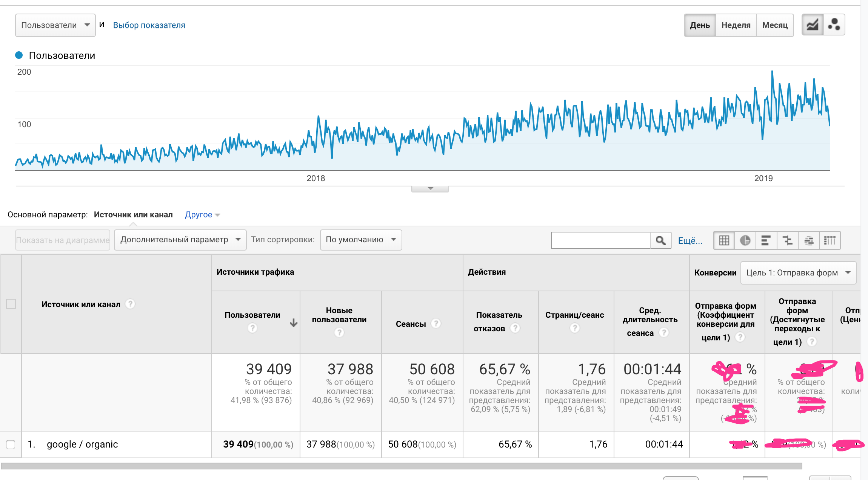Viewport: 868px width, 480px height.
Task: Click the search magnifier button
Action: point(660,240)
